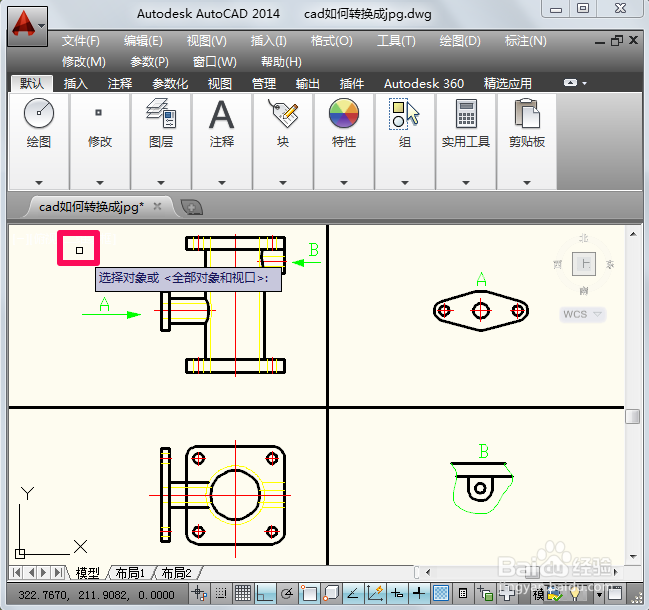Viewport: 649px width, 610px height.
Task: Expand the 修改 panel dropdown arrow
Action: coord(100,183)
